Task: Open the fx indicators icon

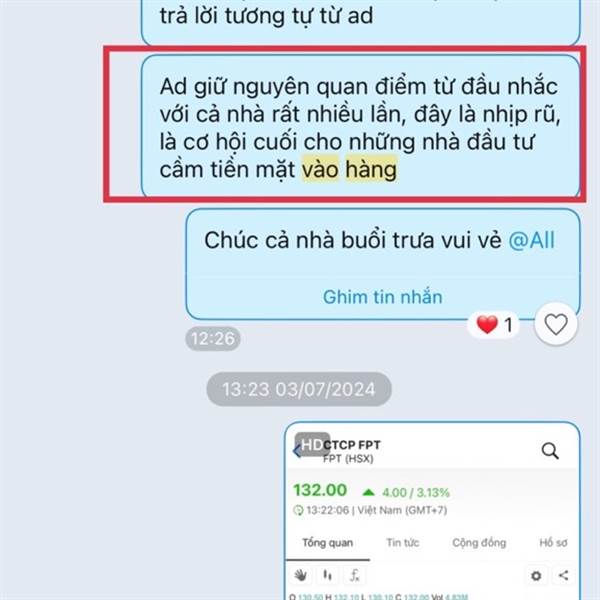Action: (x=355, y=575)
